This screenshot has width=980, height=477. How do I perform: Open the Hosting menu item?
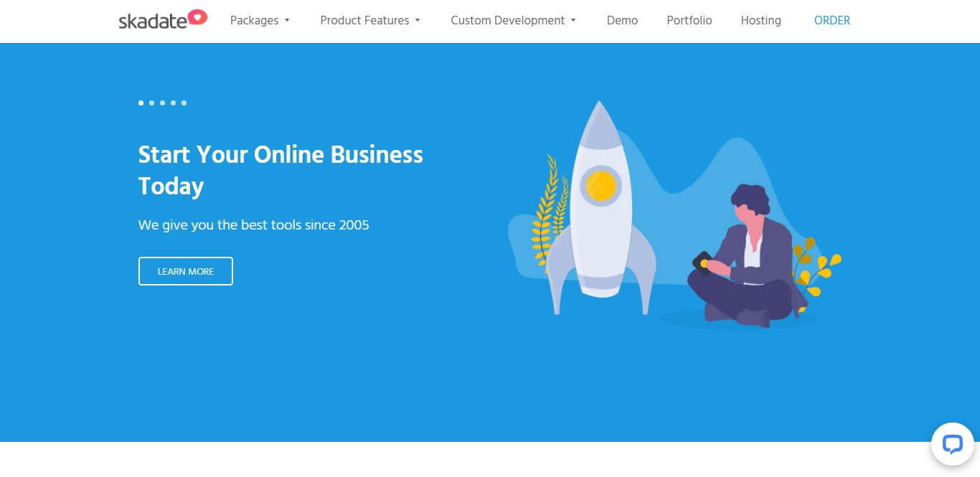761,21
